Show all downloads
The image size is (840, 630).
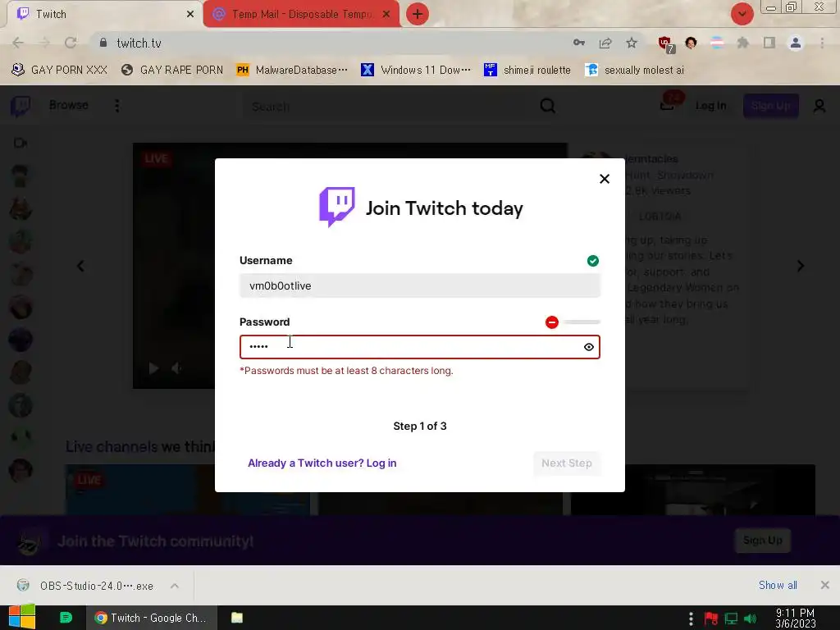[x=778, y=585]
